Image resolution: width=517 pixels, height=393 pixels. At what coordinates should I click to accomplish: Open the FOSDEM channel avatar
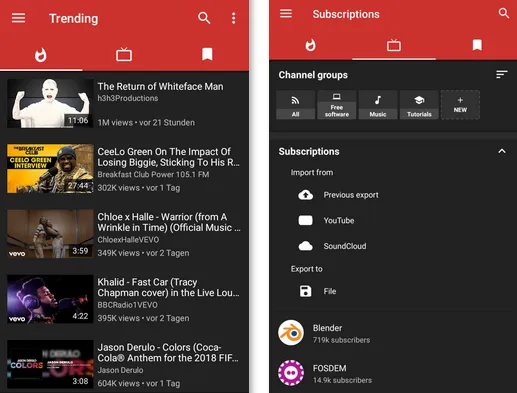(291, 373)
